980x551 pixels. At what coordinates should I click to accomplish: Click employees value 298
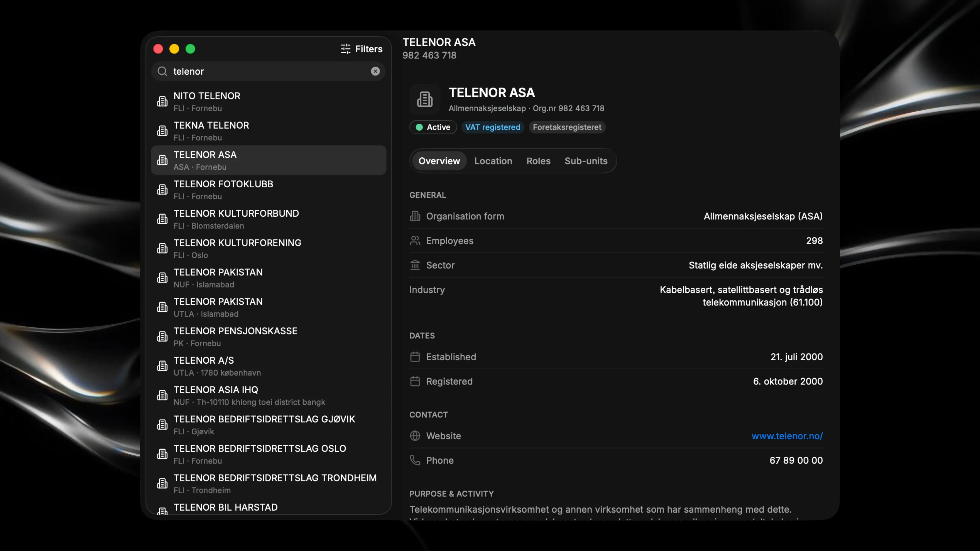tap(814, 241)
